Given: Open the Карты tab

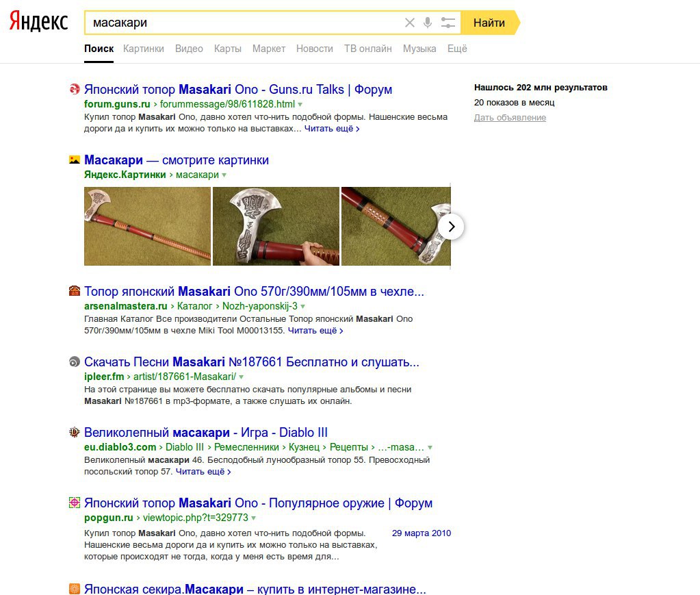Looking at the screenshot, I should (x=228, y=49).
